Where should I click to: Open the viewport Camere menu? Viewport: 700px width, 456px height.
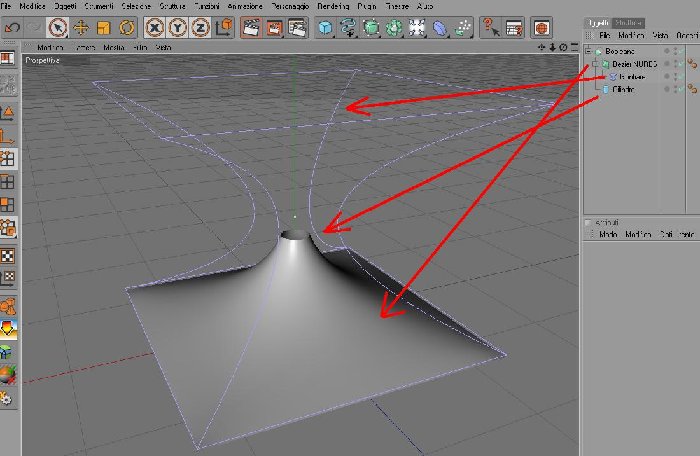point(85,47)
